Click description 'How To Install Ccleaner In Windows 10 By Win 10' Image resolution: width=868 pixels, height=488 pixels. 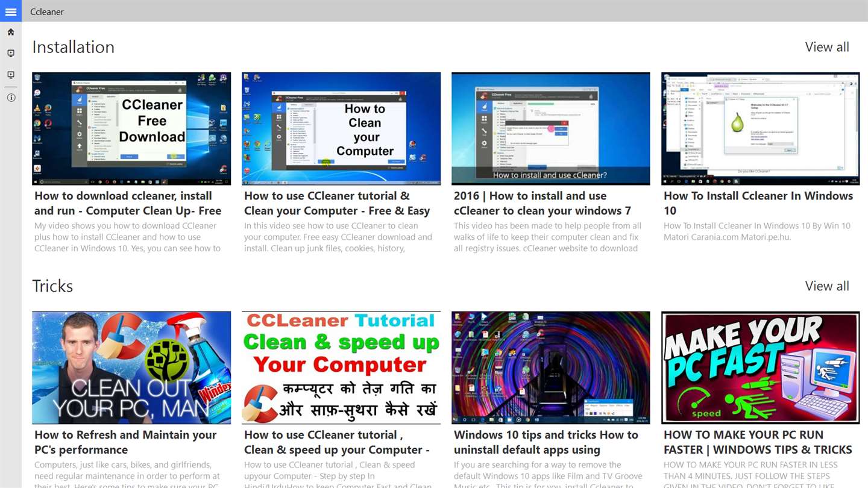pyautogui.click(x=757, y=231)
